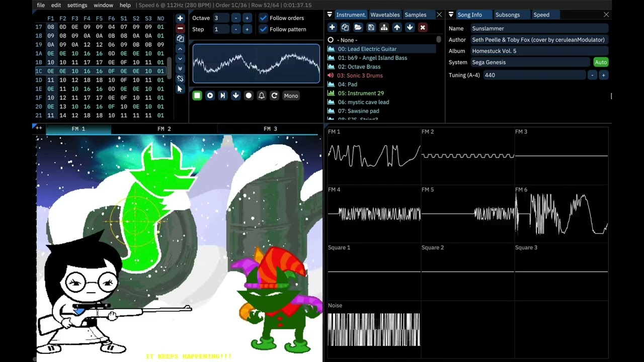Select instrument 06: mystic cave lead

tap(381, 102)
